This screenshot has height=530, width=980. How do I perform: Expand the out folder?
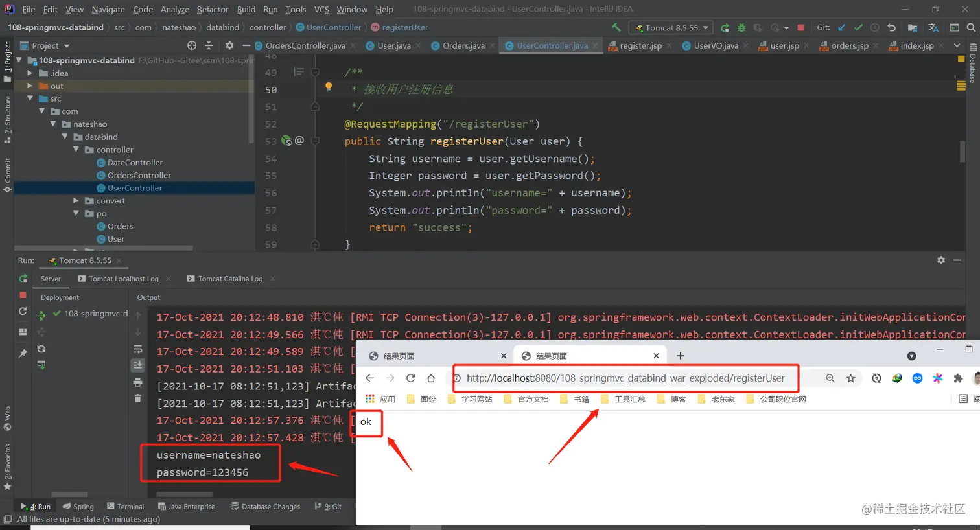[x=30, y=86]
